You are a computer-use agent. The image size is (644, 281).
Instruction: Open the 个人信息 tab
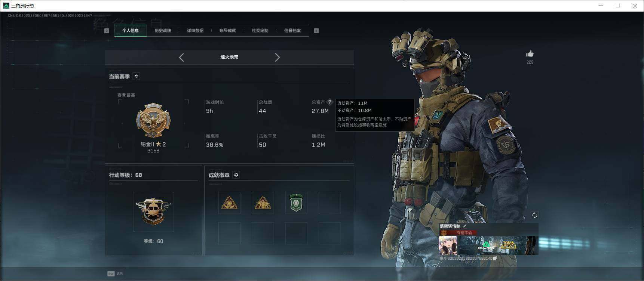(x=130, y=31)
